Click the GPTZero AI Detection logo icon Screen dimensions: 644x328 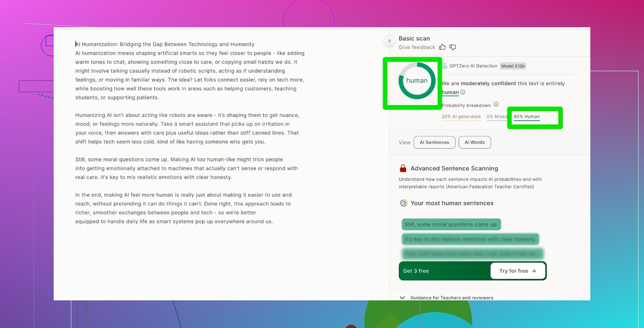point(445,66)
